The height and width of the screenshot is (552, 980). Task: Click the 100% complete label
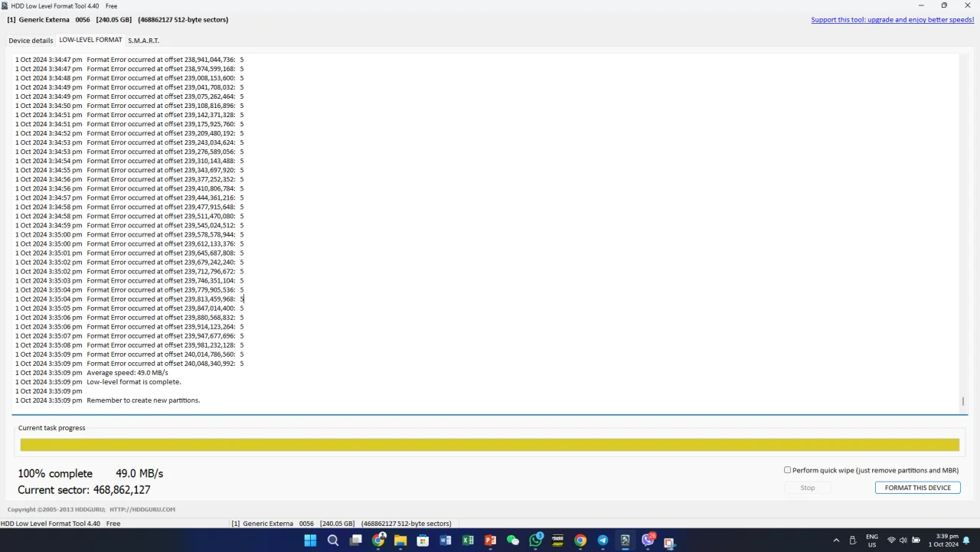(55, 474)
